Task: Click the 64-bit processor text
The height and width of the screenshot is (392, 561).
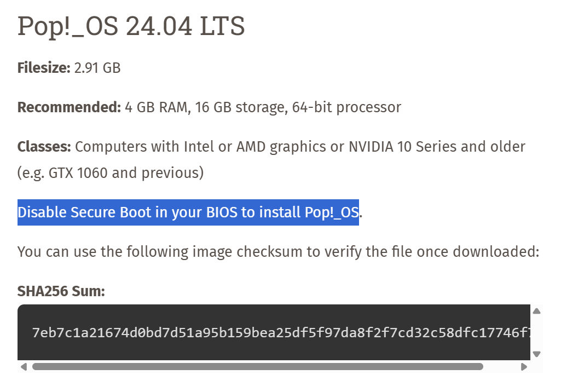Action: click(x=346, y=107)
